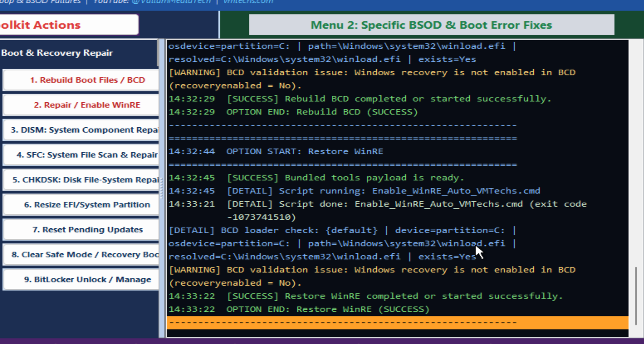
Task: Open Resize EFI/System Partition option
Action: coord(81,205)
